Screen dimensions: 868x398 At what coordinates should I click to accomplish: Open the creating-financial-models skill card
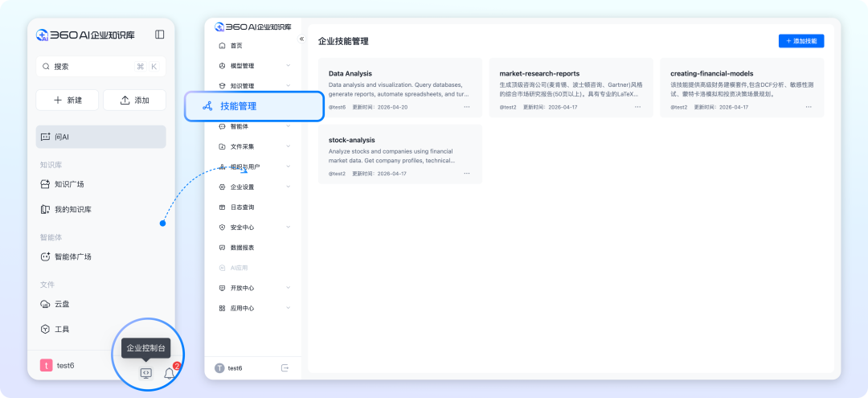(742, 88)
